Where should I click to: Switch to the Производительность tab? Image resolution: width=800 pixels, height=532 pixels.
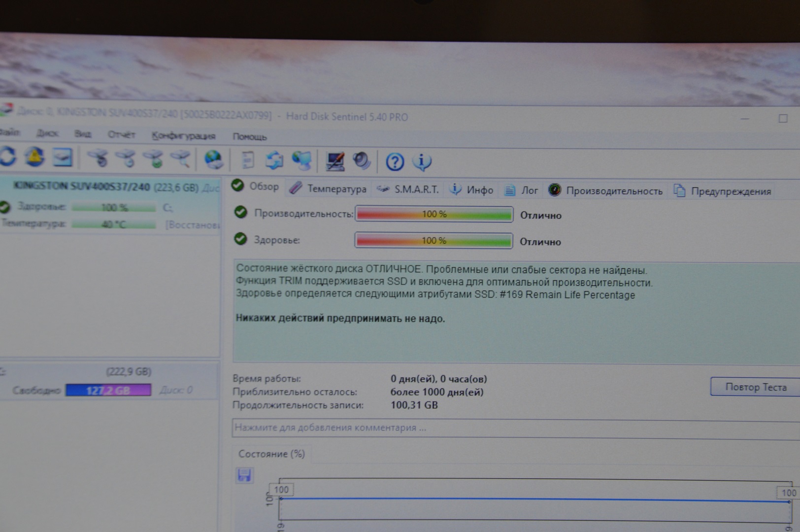[x=606, y=191]
